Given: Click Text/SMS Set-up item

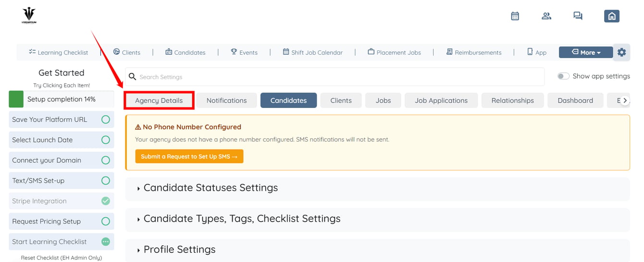Looking at the screenshot, I should point(62,180).
